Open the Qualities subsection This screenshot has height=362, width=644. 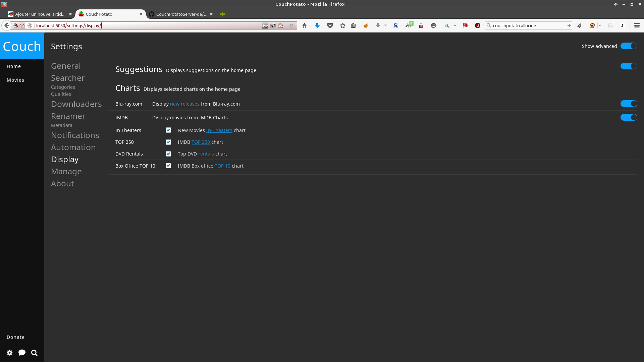pyautogui.click(x=61, y=94)
